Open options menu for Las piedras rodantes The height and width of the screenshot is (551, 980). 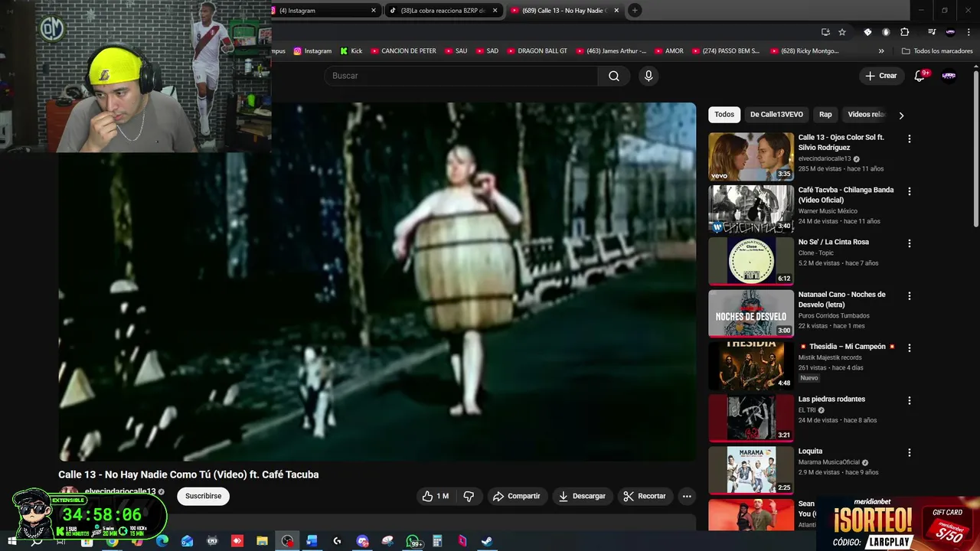click(x=910, y=400)
